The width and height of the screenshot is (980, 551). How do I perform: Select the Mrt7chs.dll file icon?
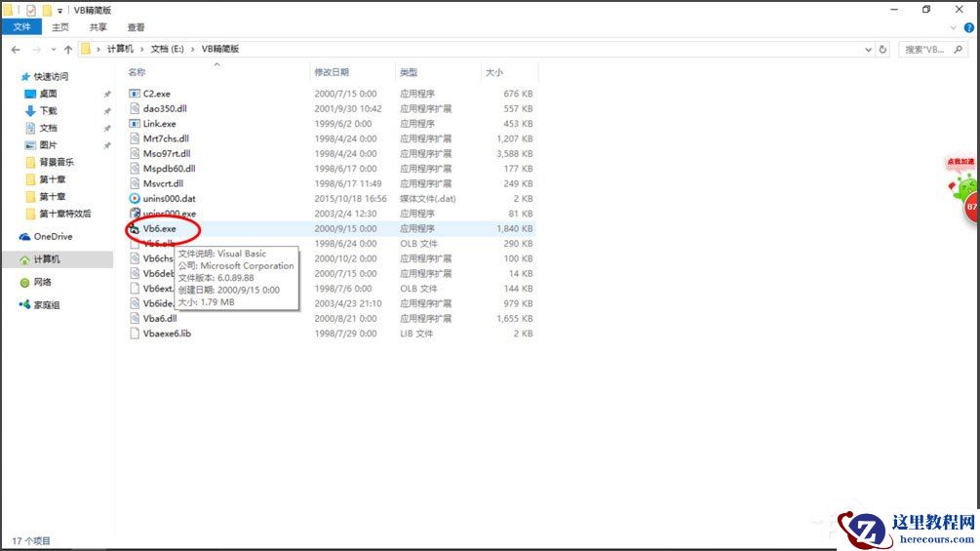pos(134,138)
